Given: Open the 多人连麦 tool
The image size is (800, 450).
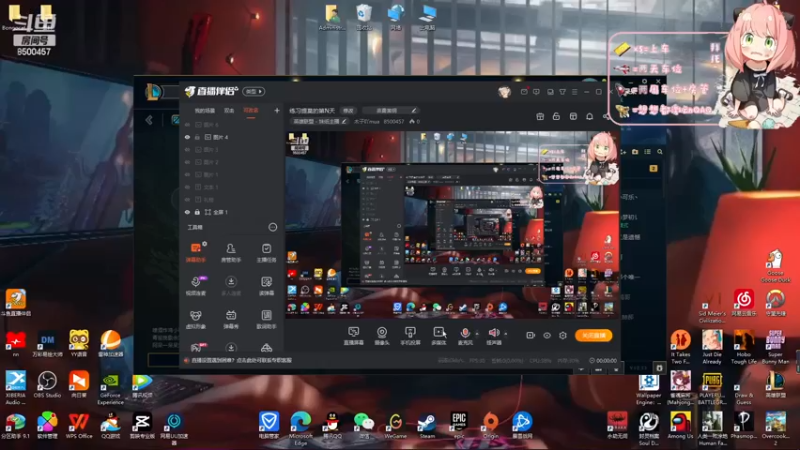Looking at the screenshot, I should (231, 286).
